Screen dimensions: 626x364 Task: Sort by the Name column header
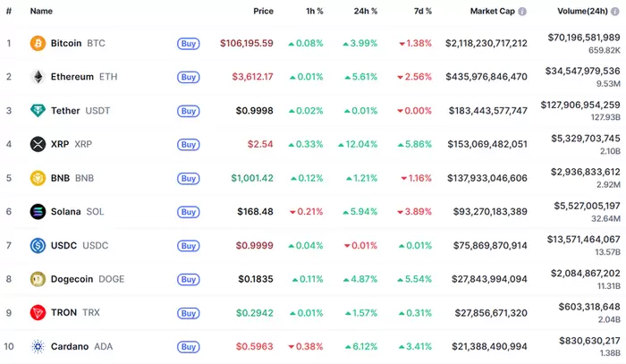tap(41, 12)
